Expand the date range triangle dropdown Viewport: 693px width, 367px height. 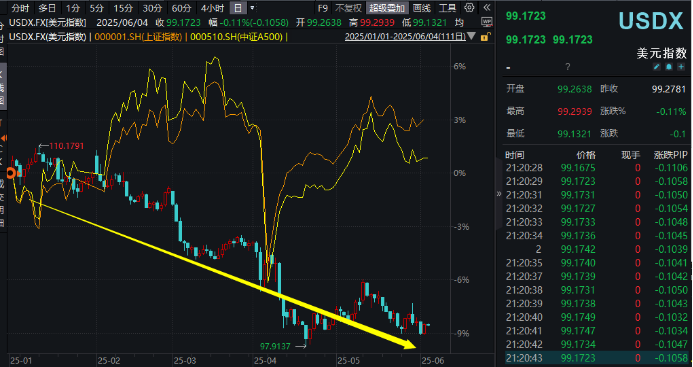pos(472,36)
